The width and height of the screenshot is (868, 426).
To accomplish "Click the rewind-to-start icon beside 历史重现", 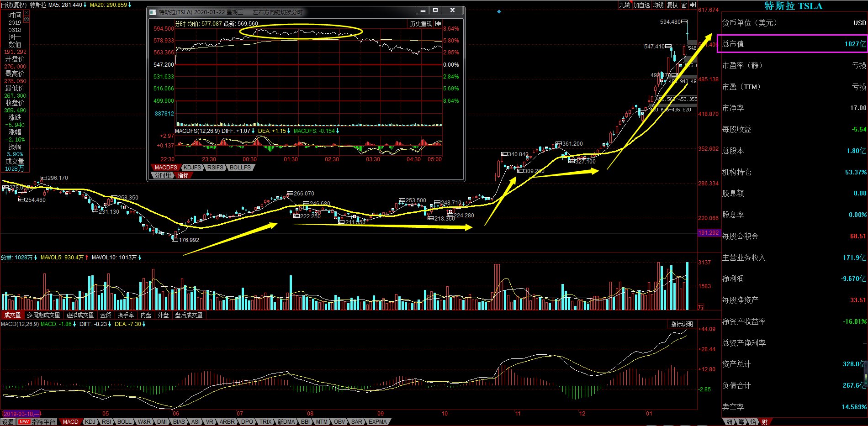I will pyautogui.click(x=438, y=24).
